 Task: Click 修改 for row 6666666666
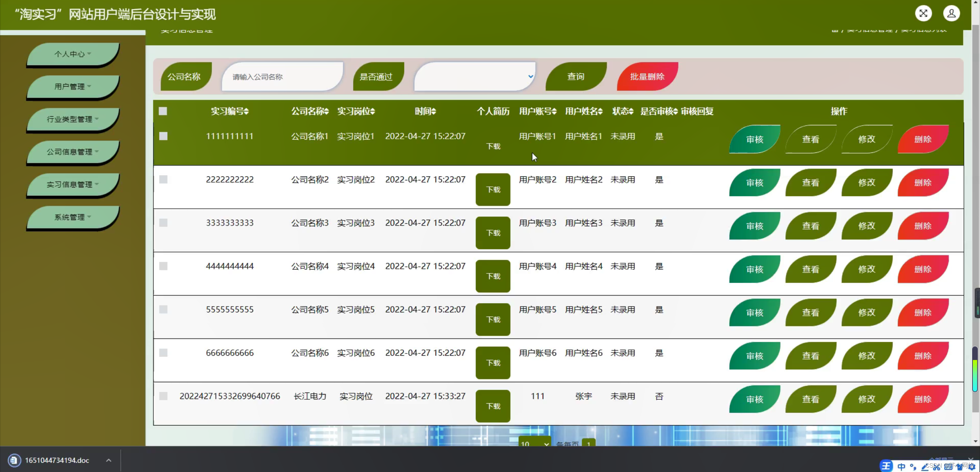coord(866,356)
